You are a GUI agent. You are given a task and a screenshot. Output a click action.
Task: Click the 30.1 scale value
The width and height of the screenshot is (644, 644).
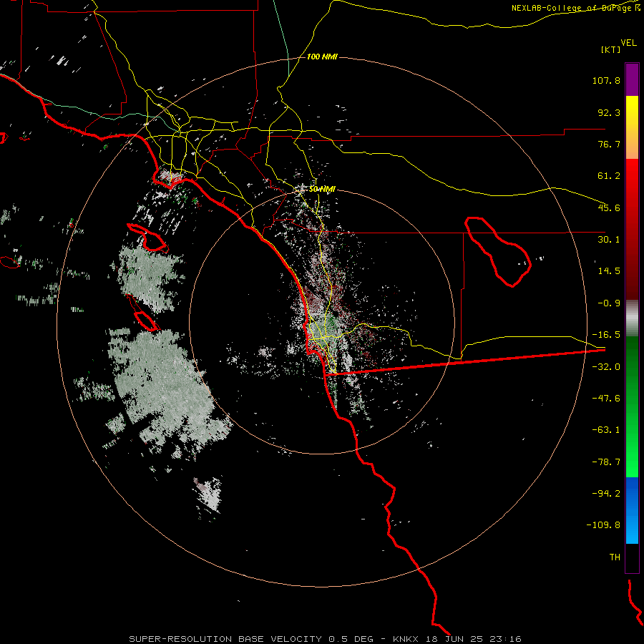point(609,240)
